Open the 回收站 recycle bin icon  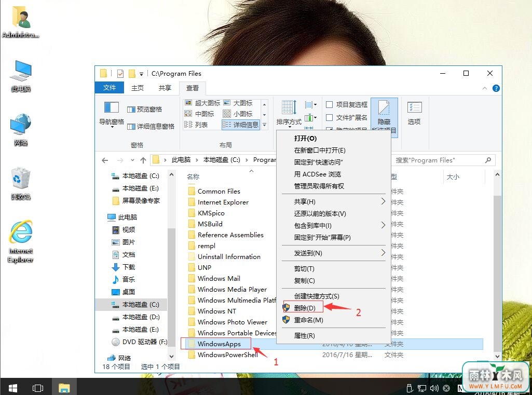(21, 184)
